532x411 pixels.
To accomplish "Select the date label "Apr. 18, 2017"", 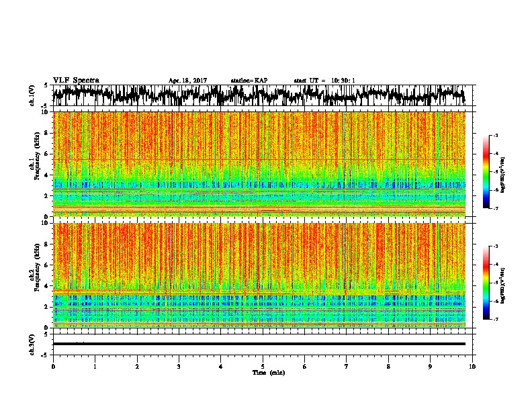I will coord(187,81).
